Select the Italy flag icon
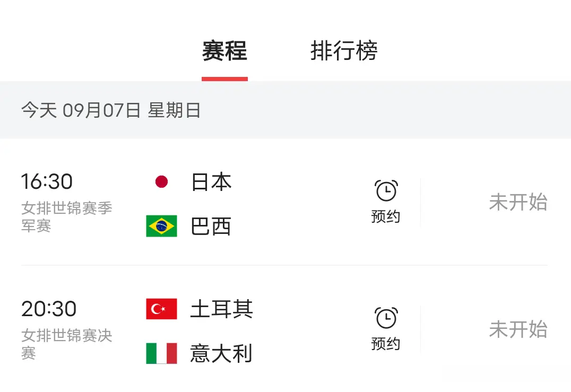This screenshot has width=571, height=392. 161,353
